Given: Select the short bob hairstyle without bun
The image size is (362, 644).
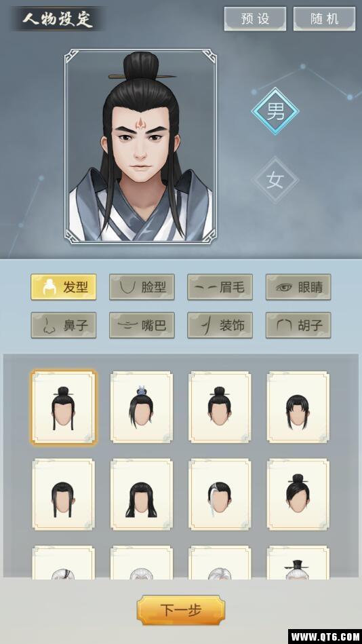Looking at the screenshot, I should click(x=298, y=407).
